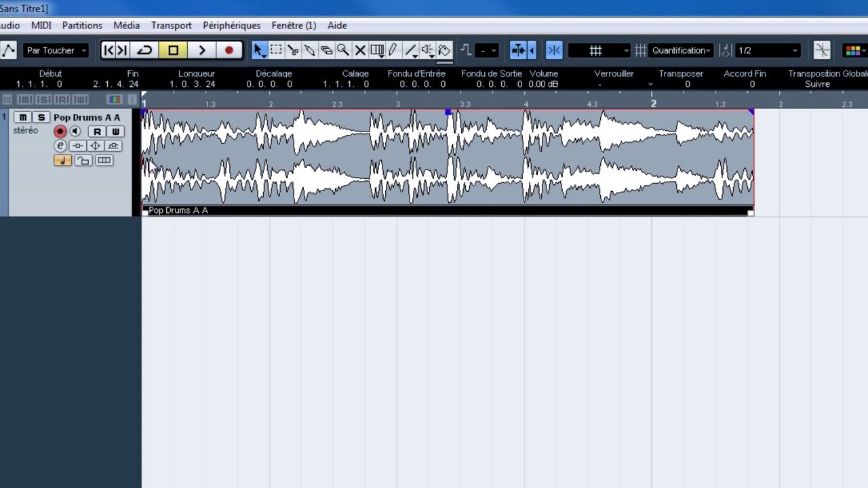This screenshot has height=488, width=868.
Task: Select the Object Selection arrow tool
Action: 260,50
